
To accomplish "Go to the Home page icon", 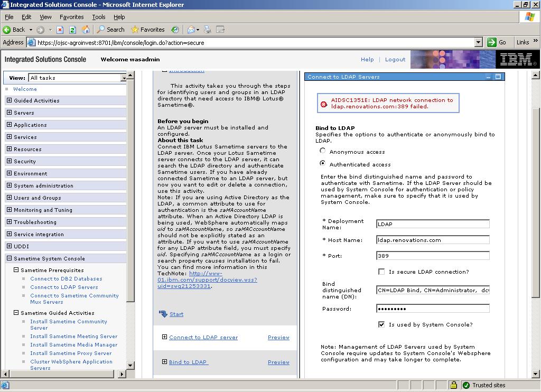I will pyautogui.click(x=86, y=30).
